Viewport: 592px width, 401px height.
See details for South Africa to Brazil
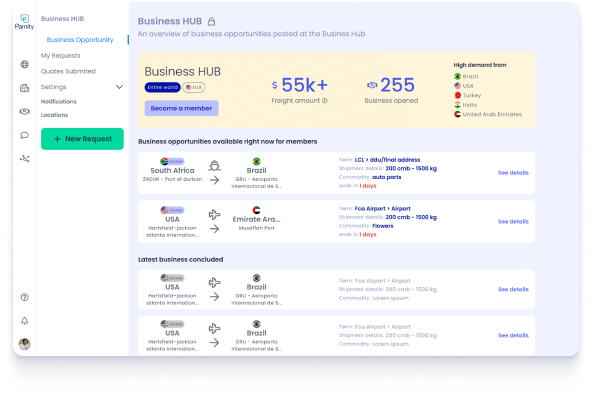pyautogui.click(x=513, y=173)
